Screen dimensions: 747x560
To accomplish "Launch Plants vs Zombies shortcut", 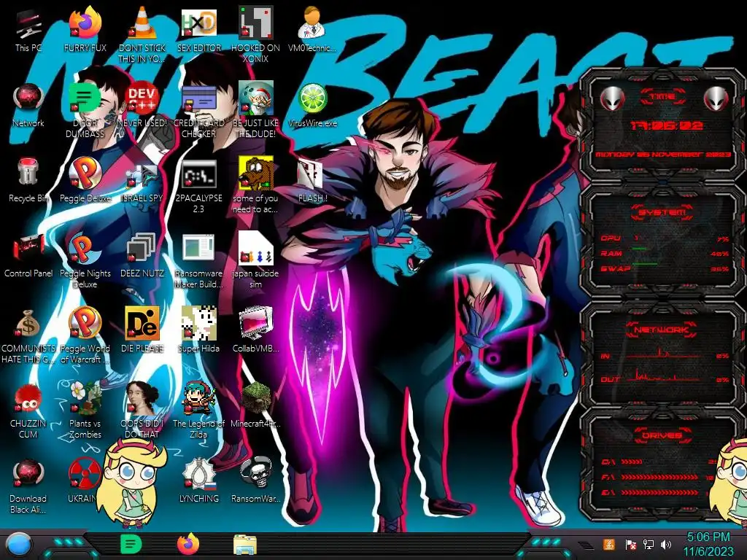I will click(85, 397).
